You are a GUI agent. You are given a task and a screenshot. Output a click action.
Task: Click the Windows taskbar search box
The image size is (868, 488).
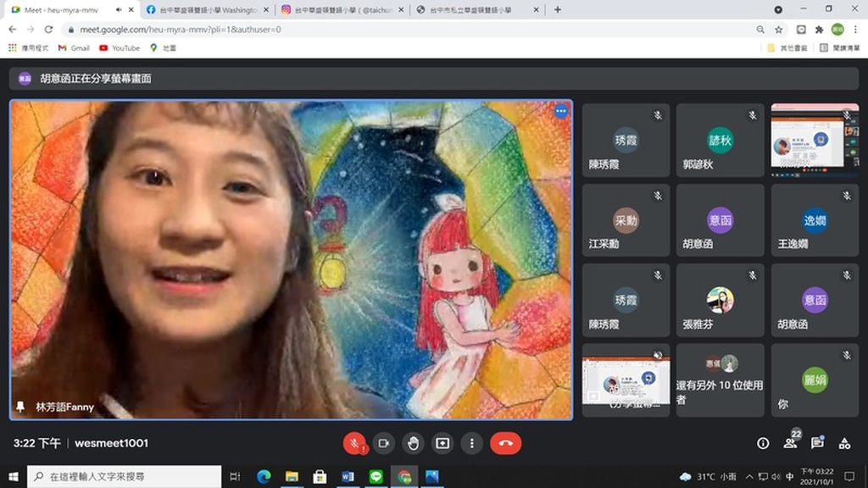[x=124, y=476]
